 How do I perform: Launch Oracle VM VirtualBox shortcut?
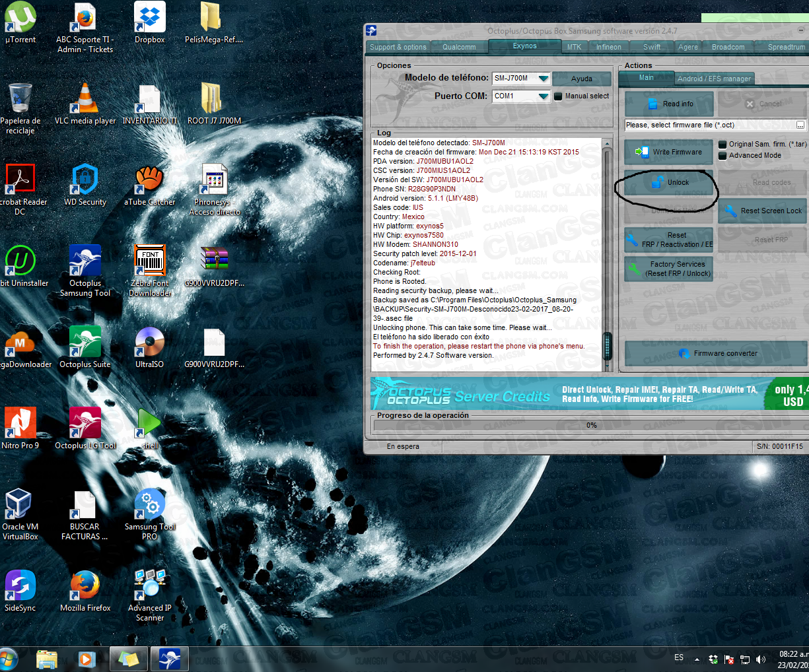pos(20,515)
